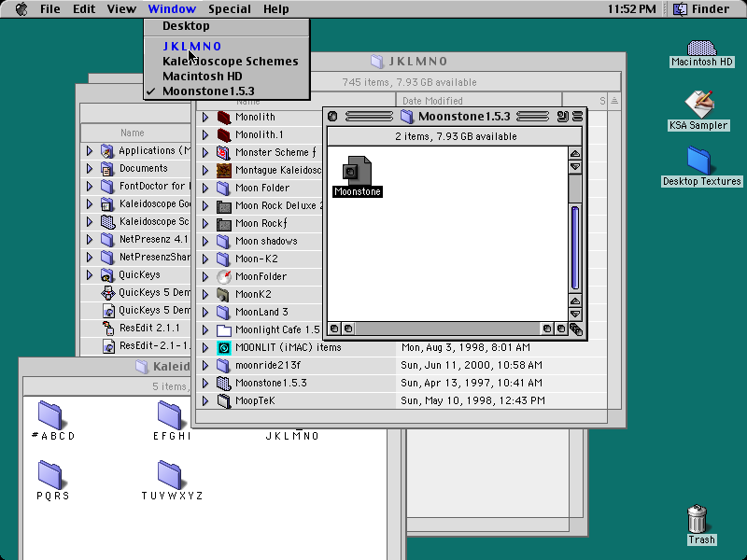
Task: Open T U V W X Y Z folder
Action: click(x=170, y=475)
